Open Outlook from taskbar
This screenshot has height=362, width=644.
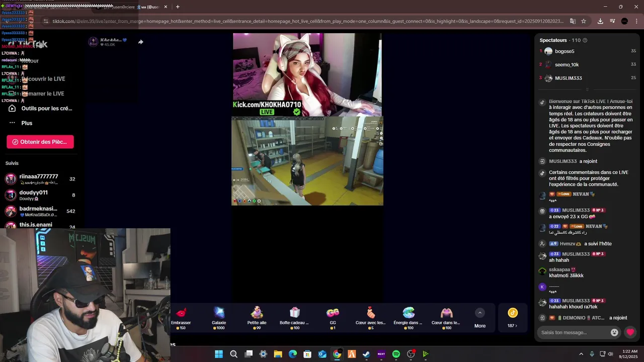pyautogui.click(x=323, y=354)
